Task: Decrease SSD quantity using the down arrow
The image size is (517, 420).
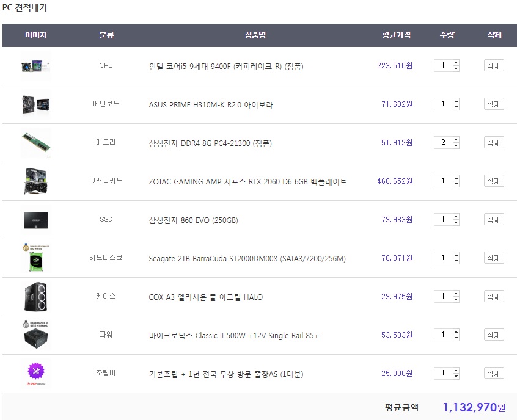Action: point(456,223)
